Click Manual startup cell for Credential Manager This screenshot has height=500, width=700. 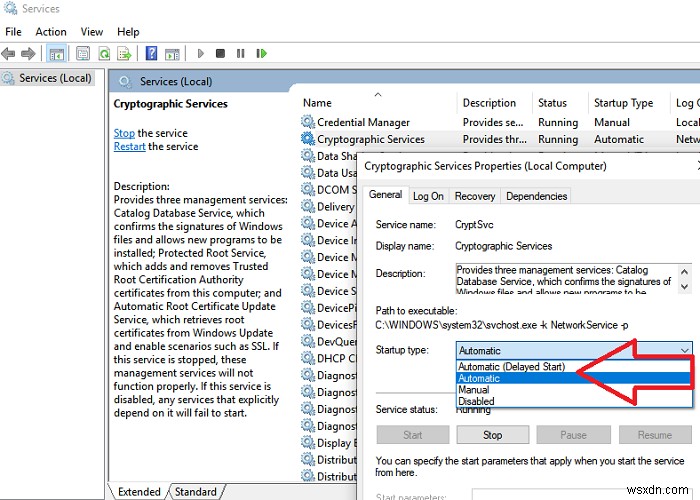click(x=612, y=122)
